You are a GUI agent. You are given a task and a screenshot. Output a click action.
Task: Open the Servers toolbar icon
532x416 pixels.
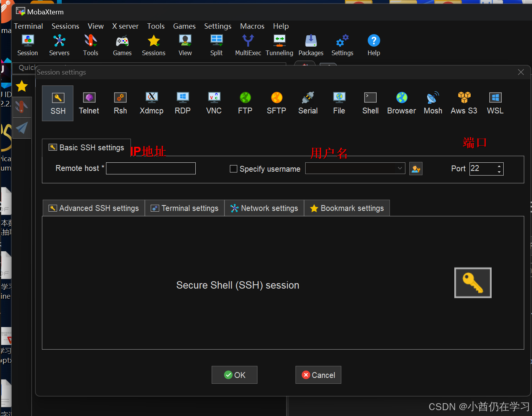pyautogui.click(x=59, y=45)
